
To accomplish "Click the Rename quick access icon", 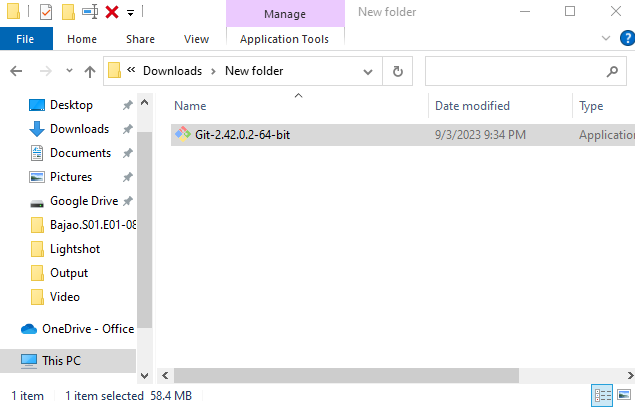I will tap(90, 12).
